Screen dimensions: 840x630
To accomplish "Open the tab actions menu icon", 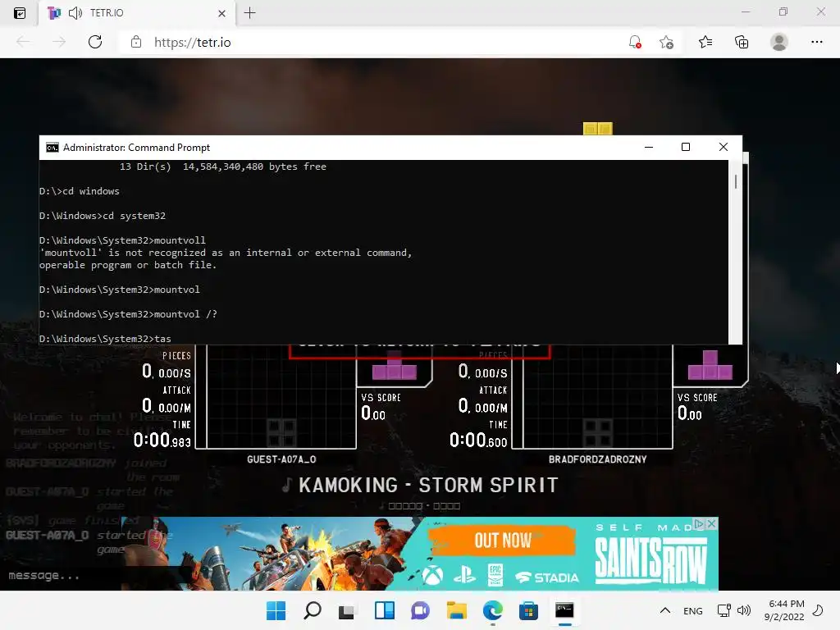I will (x=20, y=13).
